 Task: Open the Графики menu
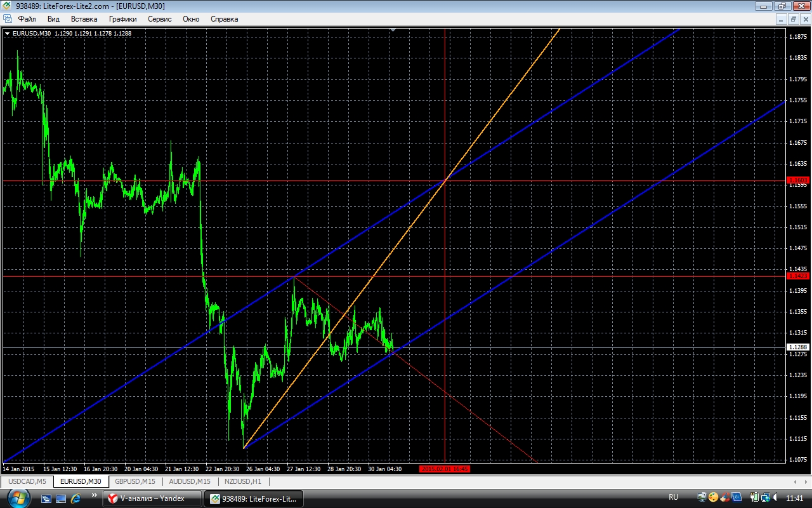click(x=122, y=19)
